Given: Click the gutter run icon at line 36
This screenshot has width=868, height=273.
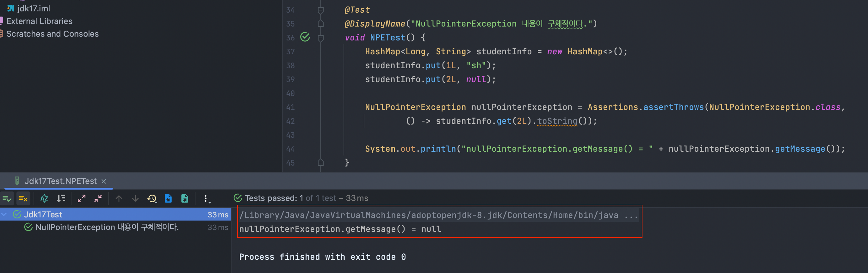Looking at the screenshot, I should click(305, 37).
